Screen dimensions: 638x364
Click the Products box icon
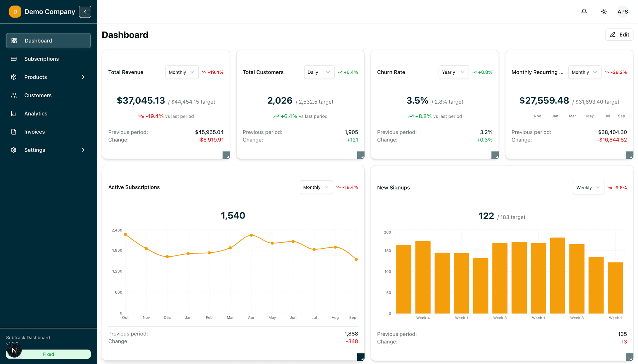tap(14, 77)
